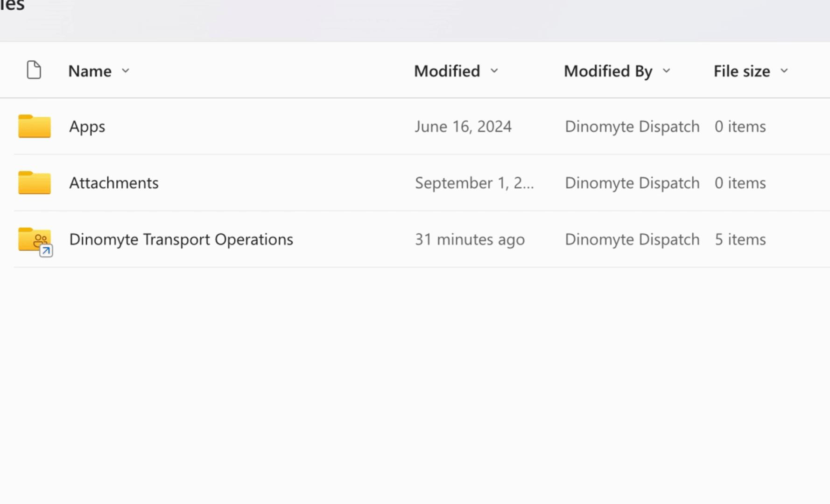Click the file type column icon

(34, 70)
